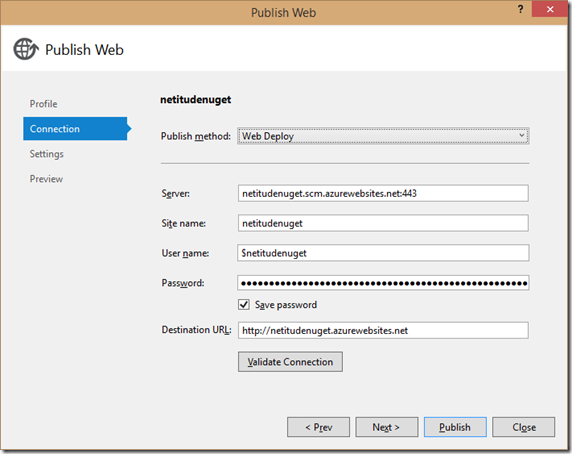Dismiss the dialog with Close button
The image size is (572, 454).
pos(524,427)
